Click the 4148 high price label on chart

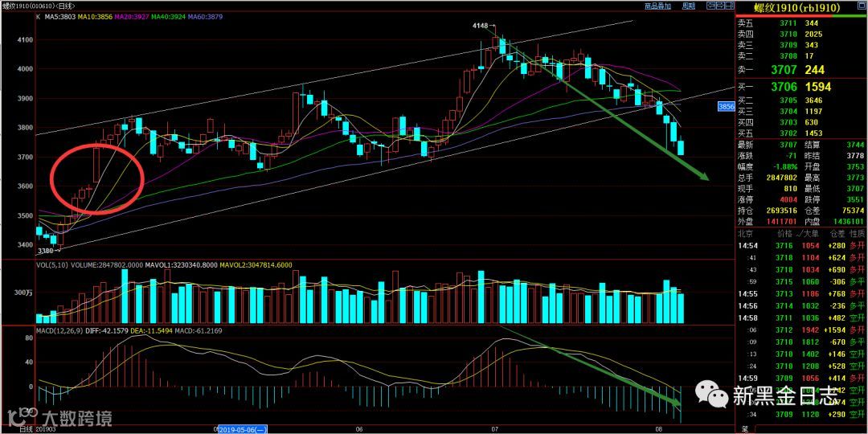pyautogui.click(x=481, y=26)
